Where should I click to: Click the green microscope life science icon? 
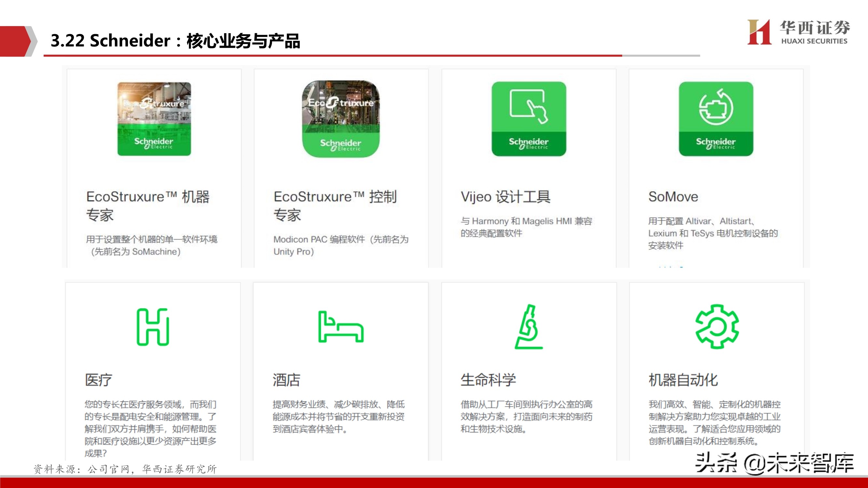tap(529, 327)
